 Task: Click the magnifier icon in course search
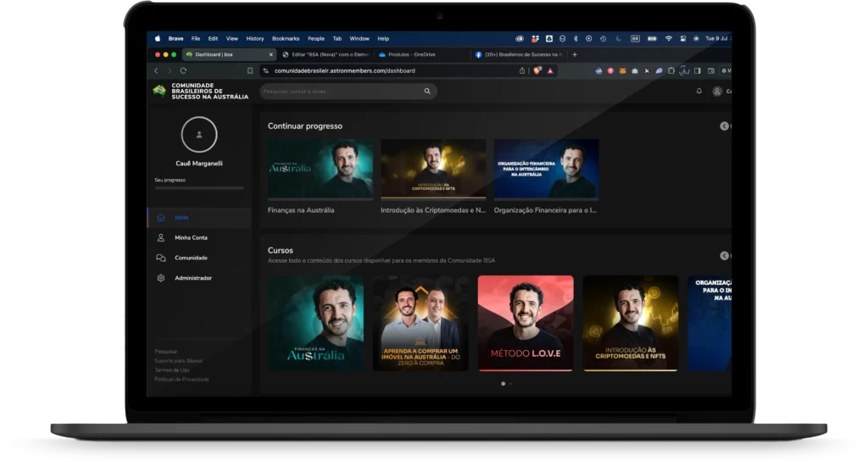pyautogui.click(x=427, y=91)
